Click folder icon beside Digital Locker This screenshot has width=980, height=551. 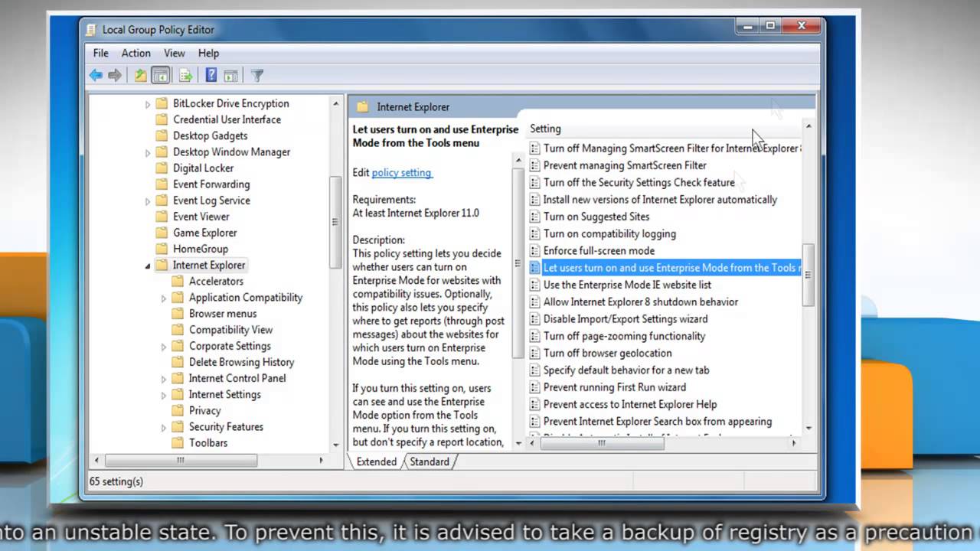(162, 168)
